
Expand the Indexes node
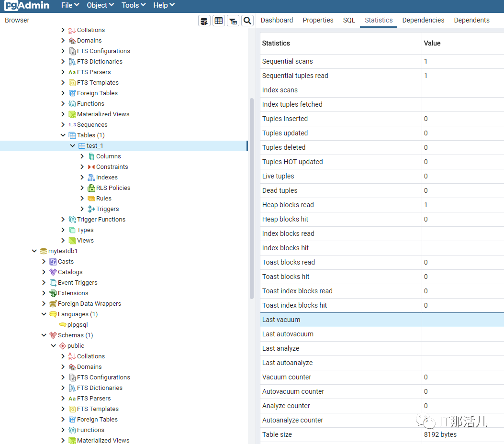[x=82, y=178]
